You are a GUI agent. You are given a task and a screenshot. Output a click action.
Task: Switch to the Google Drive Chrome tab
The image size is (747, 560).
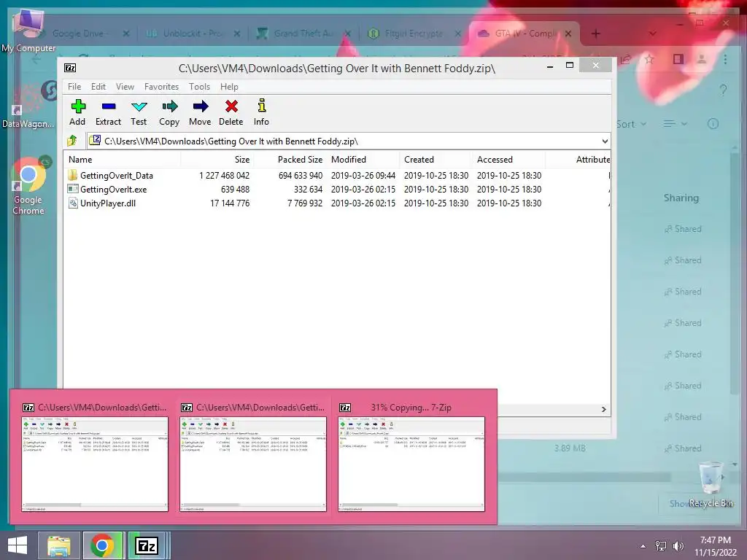point(81,34)
